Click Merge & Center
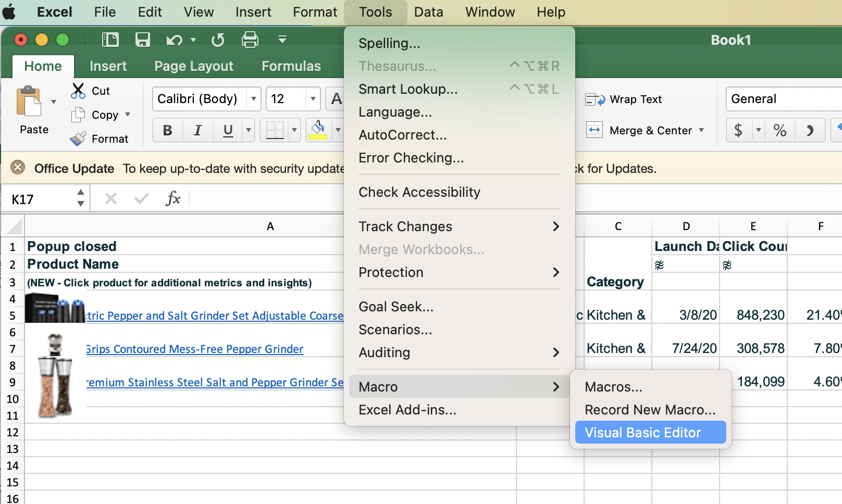 [640, 130]
